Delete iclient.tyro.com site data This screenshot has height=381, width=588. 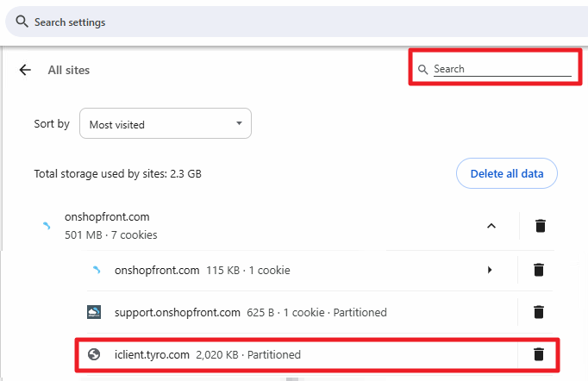[539, 354]
